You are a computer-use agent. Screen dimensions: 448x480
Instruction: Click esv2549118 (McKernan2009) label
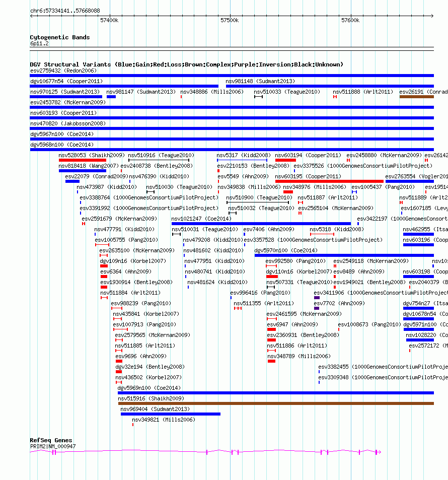tap(371, 261)
